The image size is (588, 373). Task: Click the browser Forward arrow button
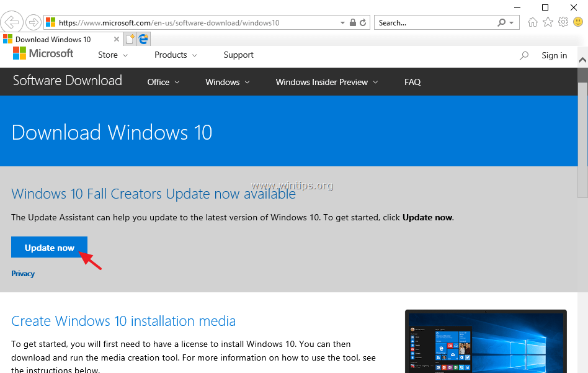33,22
